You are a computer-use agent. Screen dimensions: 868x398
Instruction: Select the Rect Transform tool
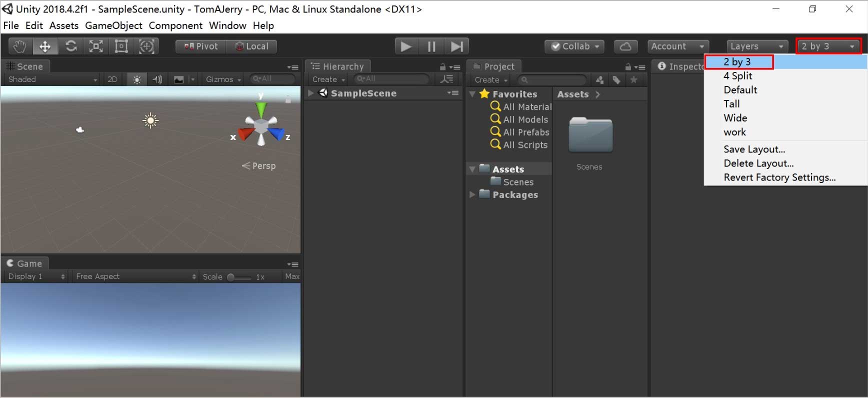click(121, 46)
